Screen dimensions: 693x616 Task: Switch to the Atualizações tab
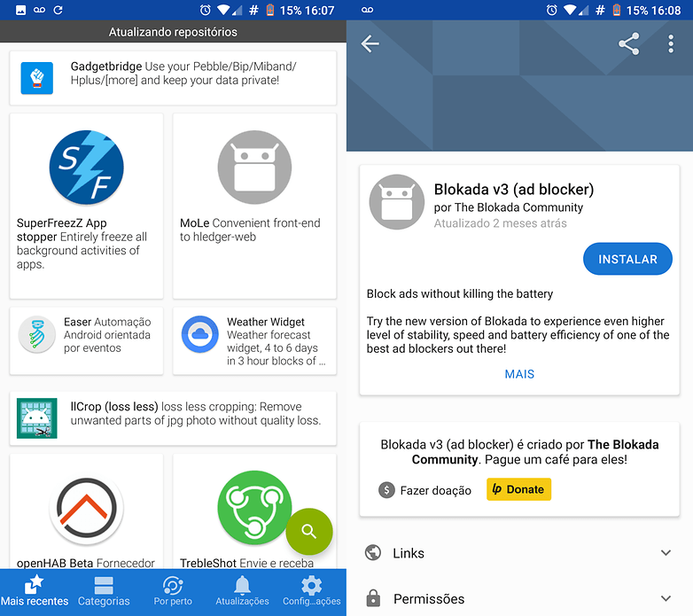click(x=242, y=591)
